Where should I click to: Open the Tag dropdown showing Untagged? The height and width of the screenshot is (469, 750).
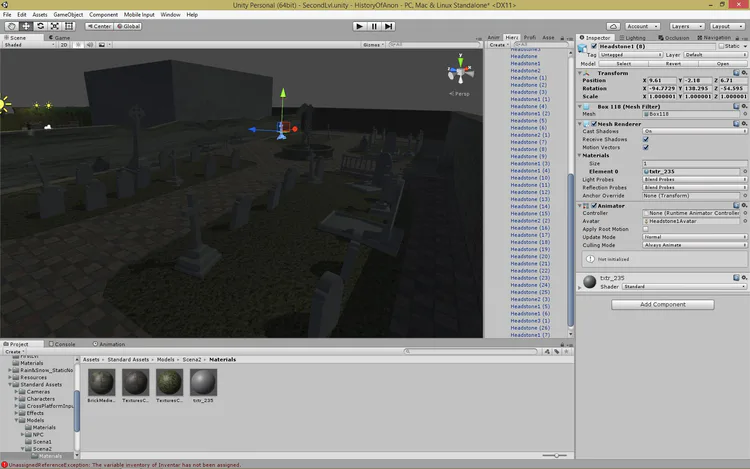631,55
